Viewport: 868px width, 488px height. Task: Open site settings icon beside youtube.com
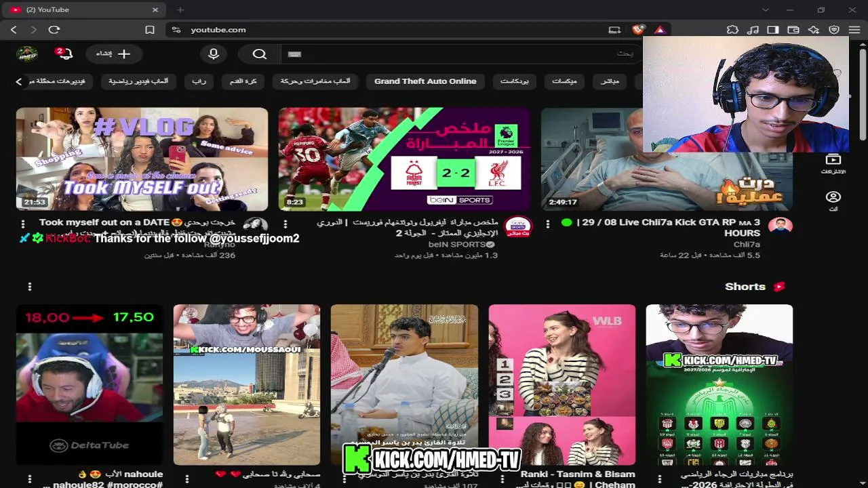[x=176, y=30]
